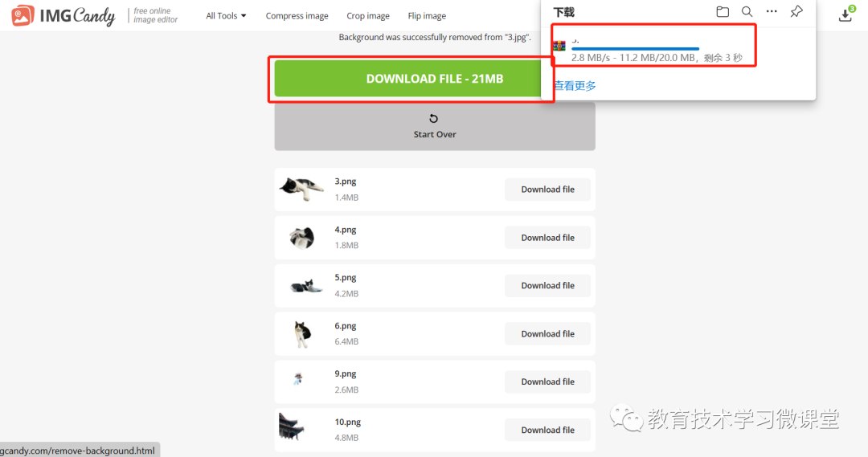
Task: Click the 4.png file name
Action: pyautogui.click(x=346, y=230)
